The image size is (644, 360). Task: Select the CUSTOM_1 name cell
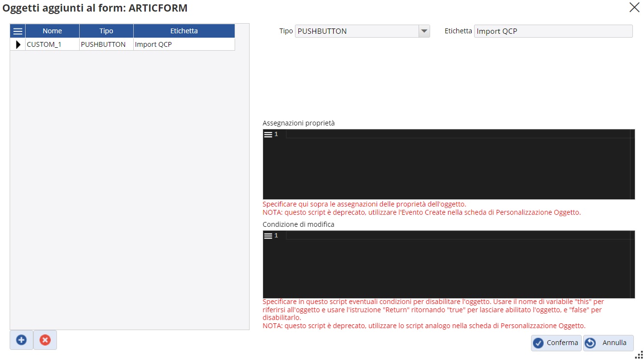52,44
